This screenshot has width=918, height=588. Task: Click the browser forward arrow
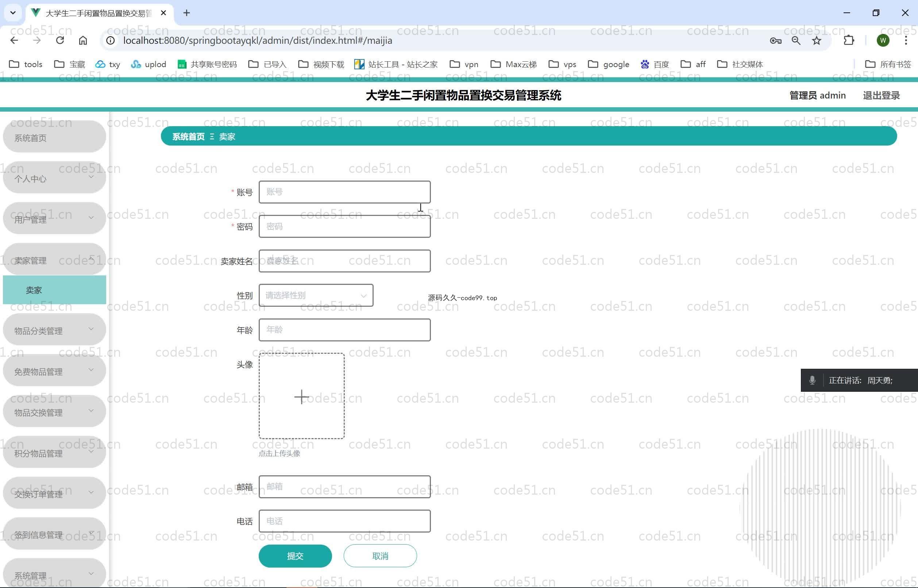point(37,40)
